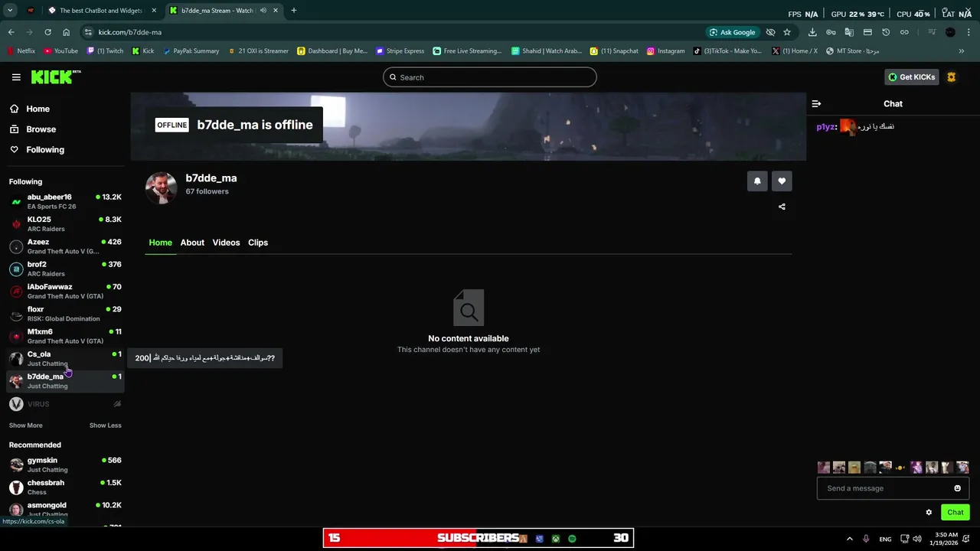View site information icon in address bar
Viewport: 980px width, 551px height.
click(x=88, y=32)
